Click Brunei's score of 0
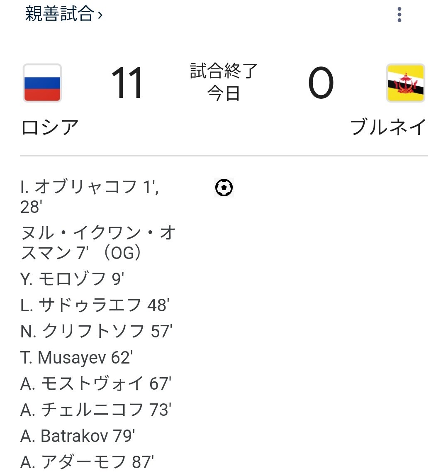This screenshot has width=448, height=476. click(321, 84)
